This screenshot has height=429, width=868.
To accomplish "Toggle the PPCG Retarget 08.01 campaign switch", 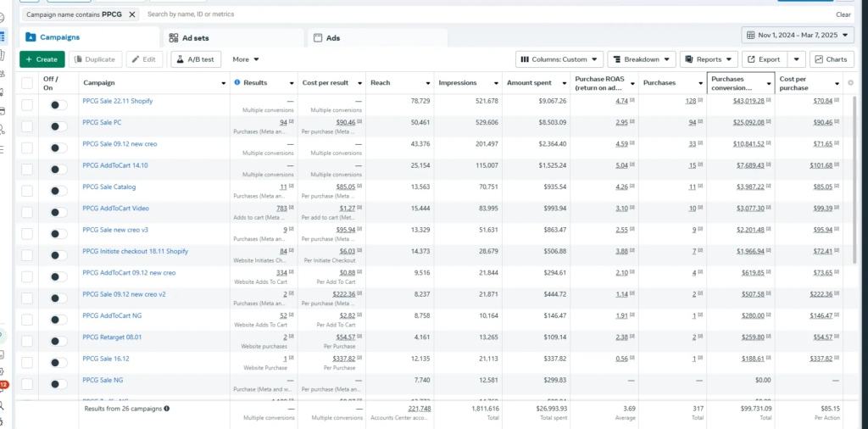I will click(x=58, y=341).
